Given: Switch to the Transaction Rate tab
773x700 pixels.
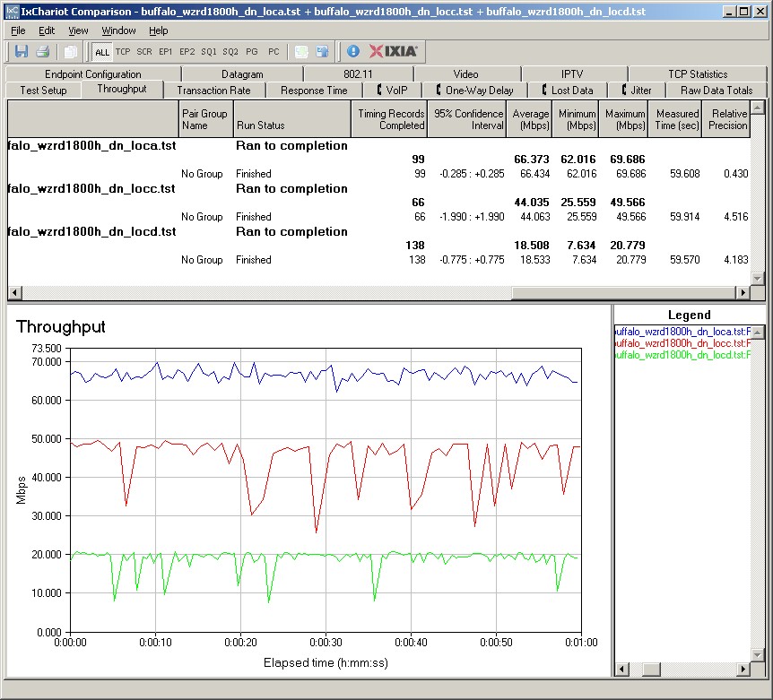Looking at the screenshot, I should [x=213, y=91].
